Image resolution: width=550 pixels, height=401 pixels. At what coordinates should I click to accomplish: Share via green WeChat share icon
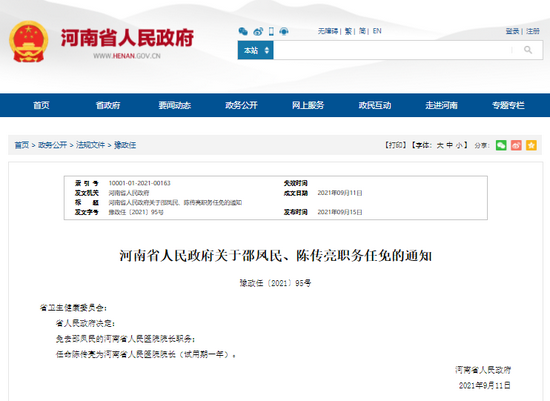click(x=501, y=145)
